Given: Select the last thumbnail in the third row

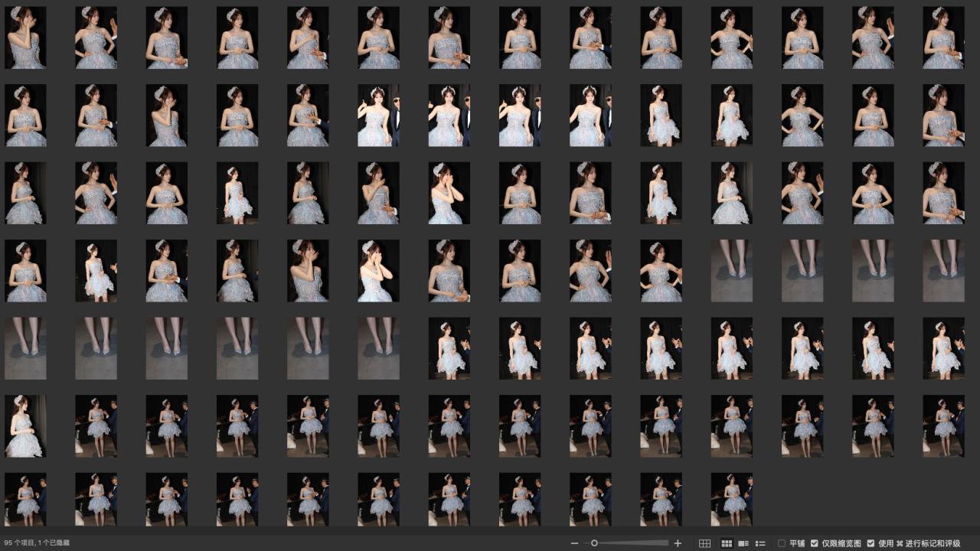Looking at the screenshot, I should coord(943,193).
